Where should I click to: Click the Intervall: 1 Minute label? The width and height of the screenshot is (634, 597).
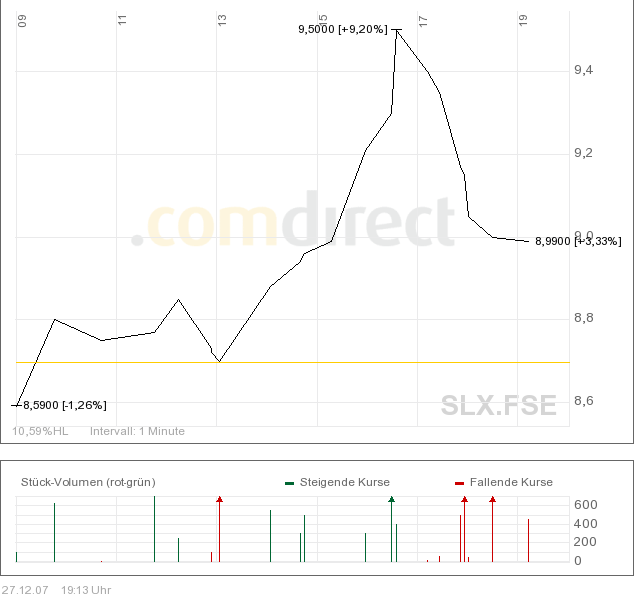(137, 432)
